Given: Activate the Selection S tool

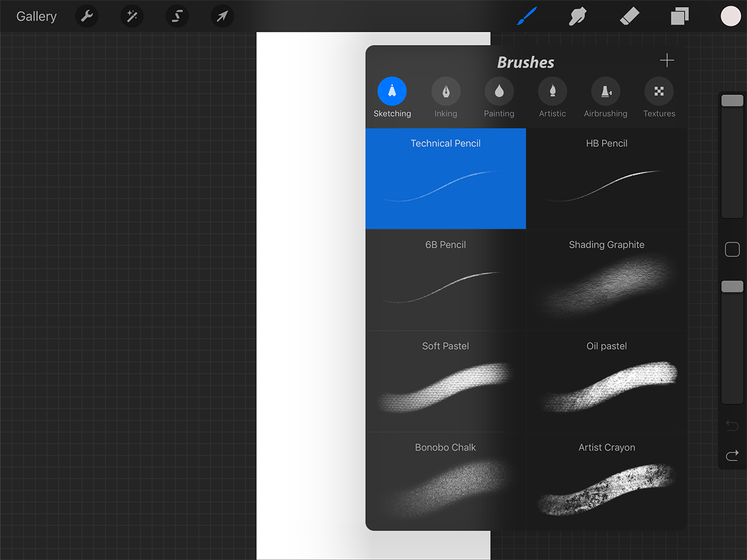Looking at the screenshot, I should pyautogui.click(x=177, y=16).
